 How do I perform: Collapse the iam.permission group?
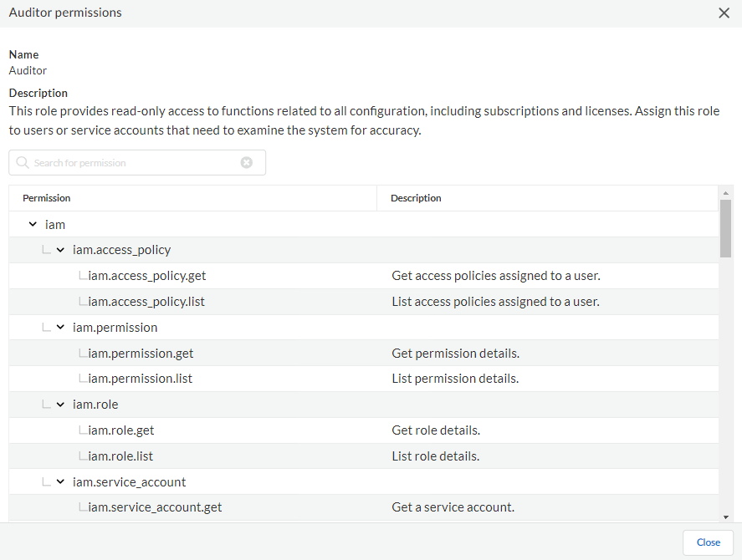click(60, 328)
